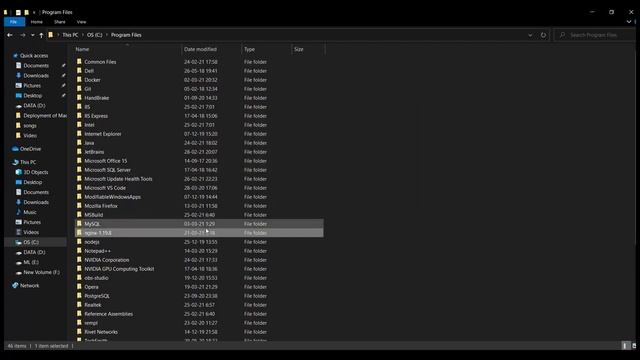Refresh the Program Files folder view

tap(543, 35)
